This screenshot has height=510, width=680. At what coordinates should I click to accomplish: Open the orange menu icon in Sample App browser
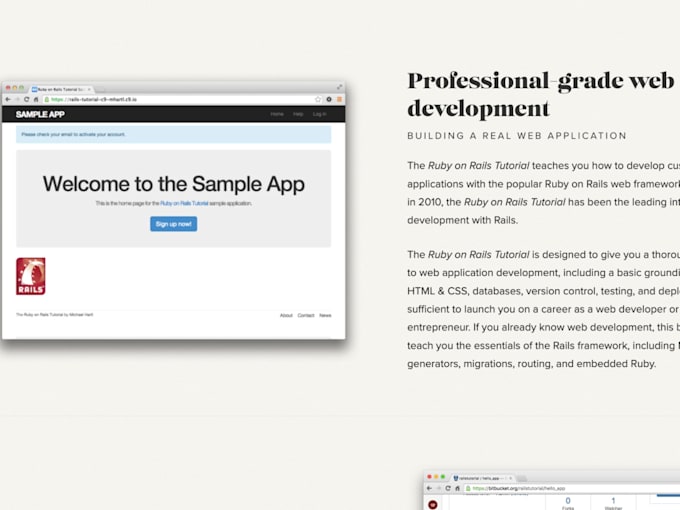tap(339, 99)
